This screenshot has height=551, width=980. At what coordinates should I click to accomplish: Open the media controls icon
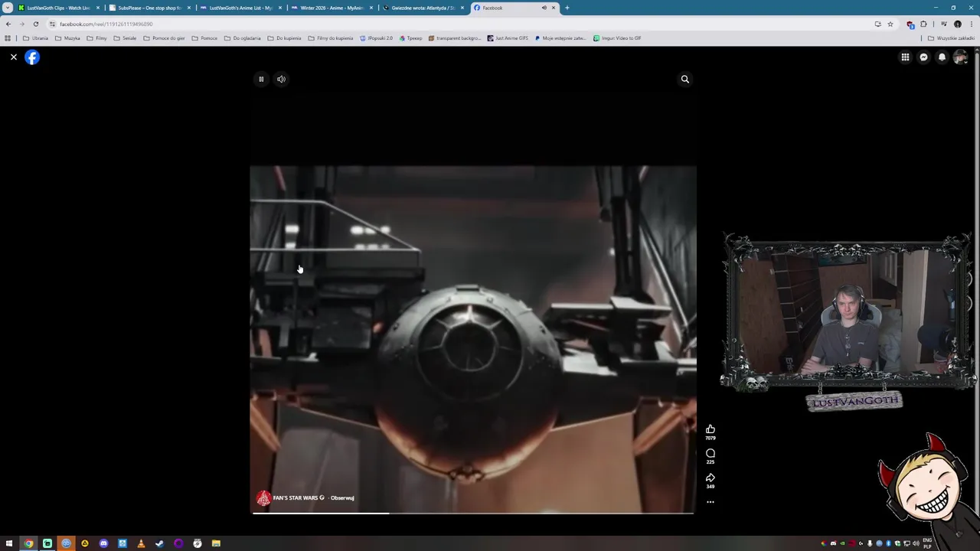(943, 24)
